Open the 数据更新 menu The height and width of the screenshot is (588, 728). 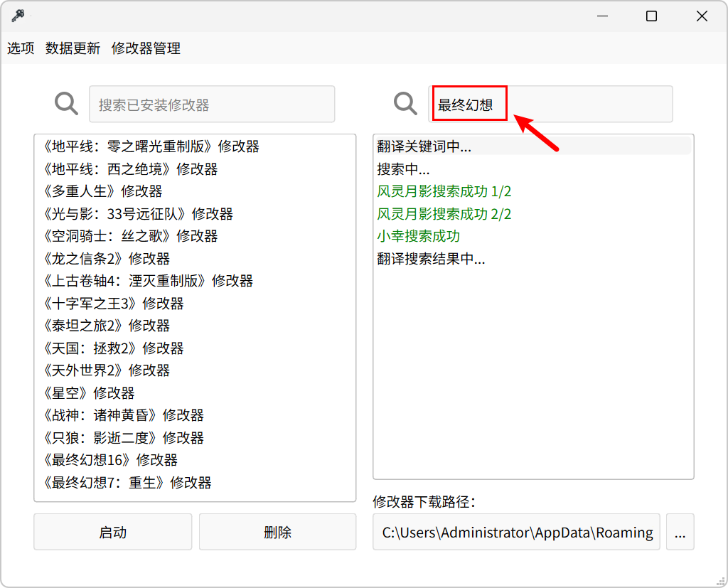tap(73, 48)
